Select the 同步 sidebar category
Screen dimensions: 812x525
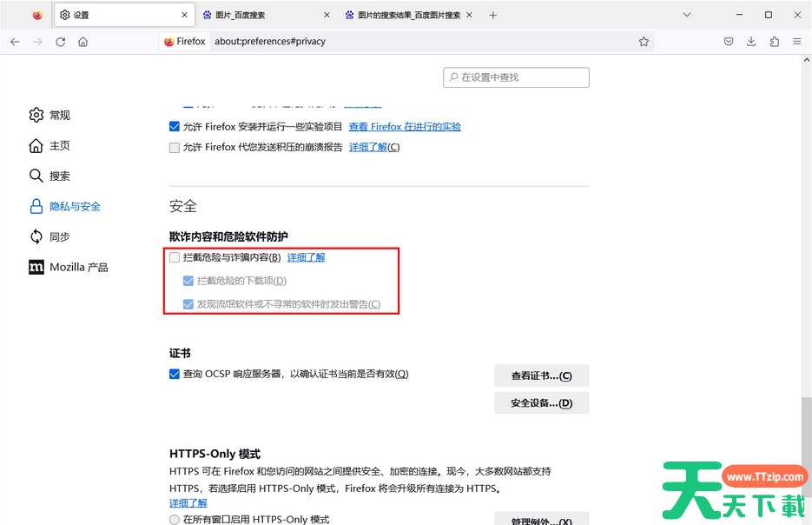point(59,237)
